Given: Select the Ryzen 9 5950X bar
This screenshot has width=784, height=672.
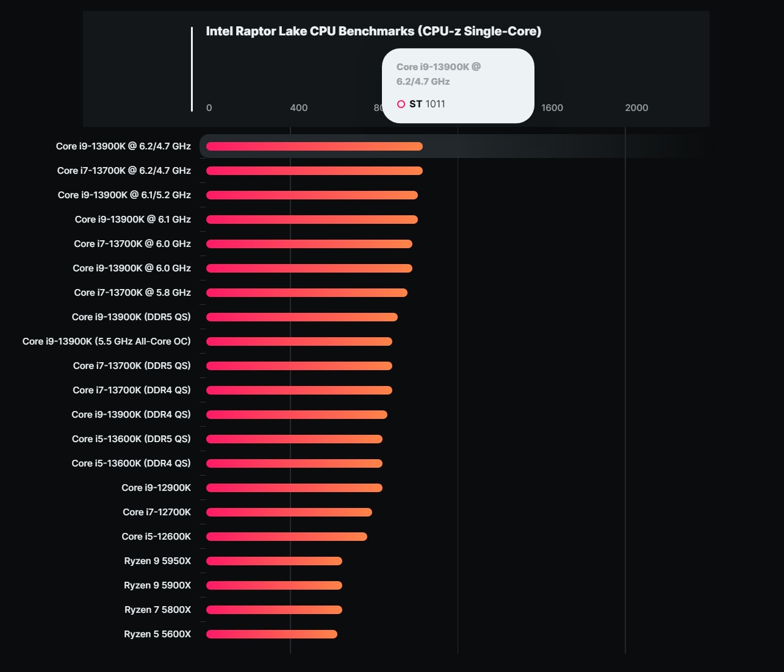Looking at the screenshot, I should 274,561.
